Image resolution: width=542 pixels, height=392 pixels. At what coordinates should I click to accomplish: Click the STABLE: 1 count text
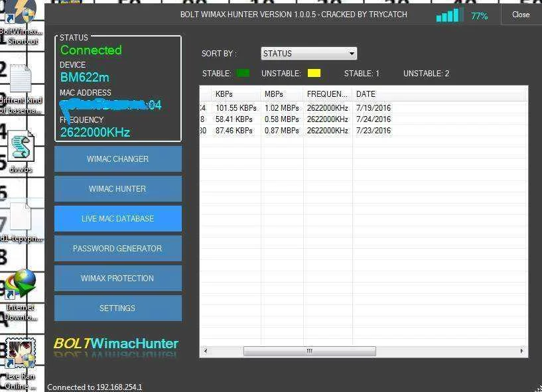click(362, 73)
